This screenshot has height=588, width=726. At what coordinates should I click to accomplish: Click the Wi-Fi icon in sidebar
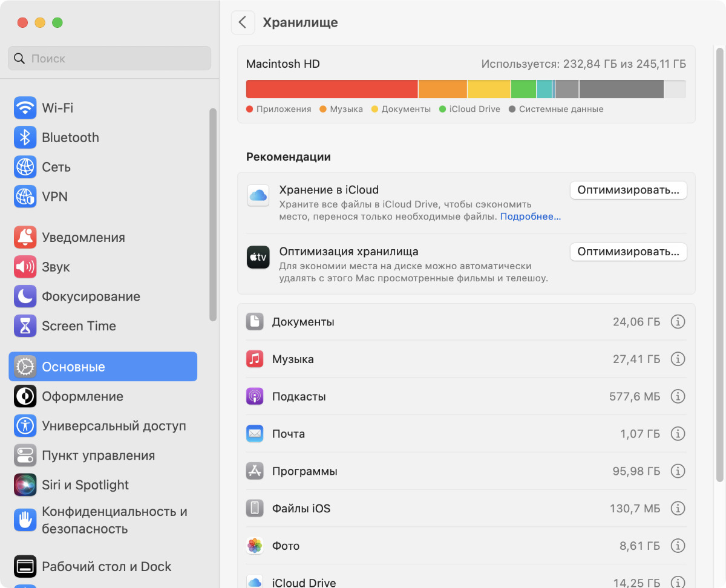[25, 108]
